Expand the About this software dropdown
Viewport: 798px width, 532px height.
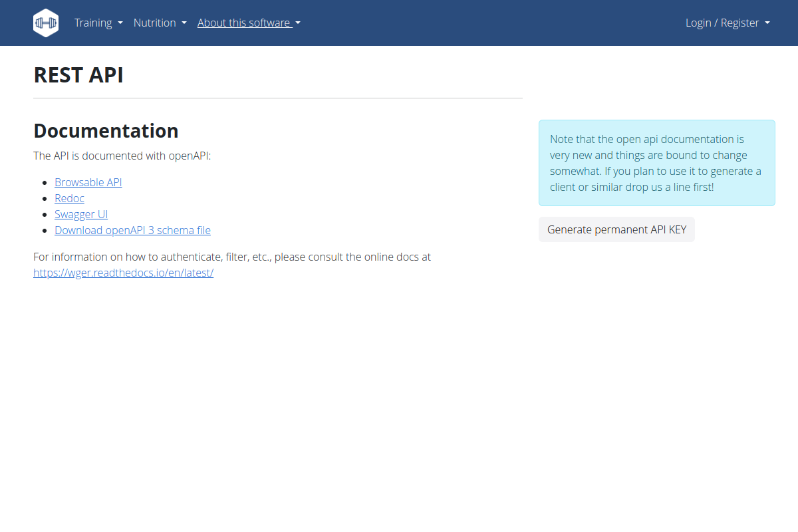click(x=249, y=23)
